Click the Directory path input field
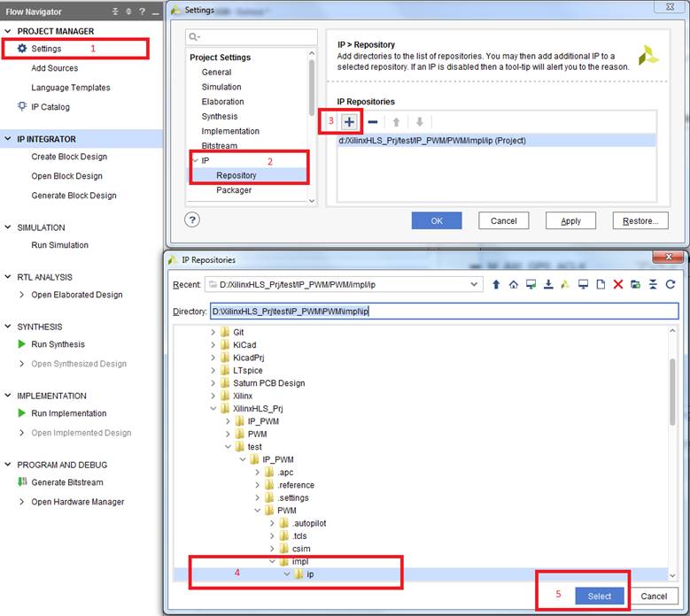This screenshot has height=616, width=690. [x=443, y=312]
